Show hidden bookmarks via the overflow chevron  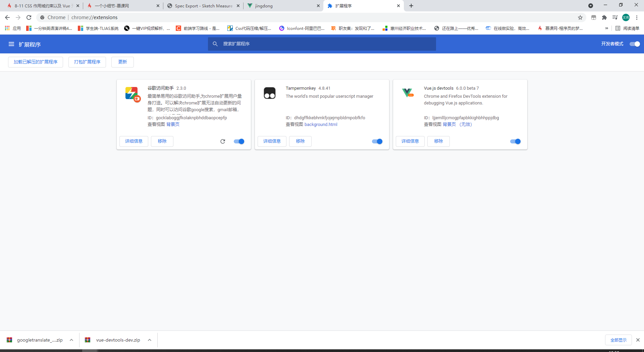click(606, 29)
